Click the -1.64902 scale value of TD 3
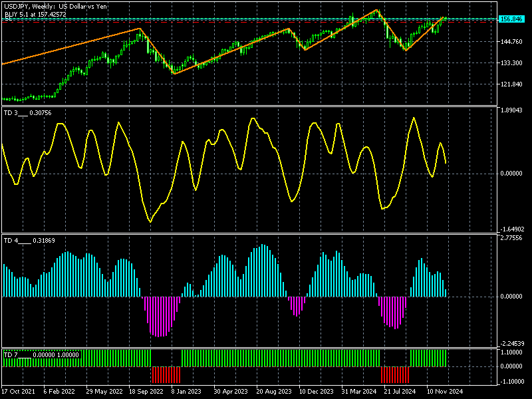Viewport: 532px width, 399px height. click(x=511, y=229)
